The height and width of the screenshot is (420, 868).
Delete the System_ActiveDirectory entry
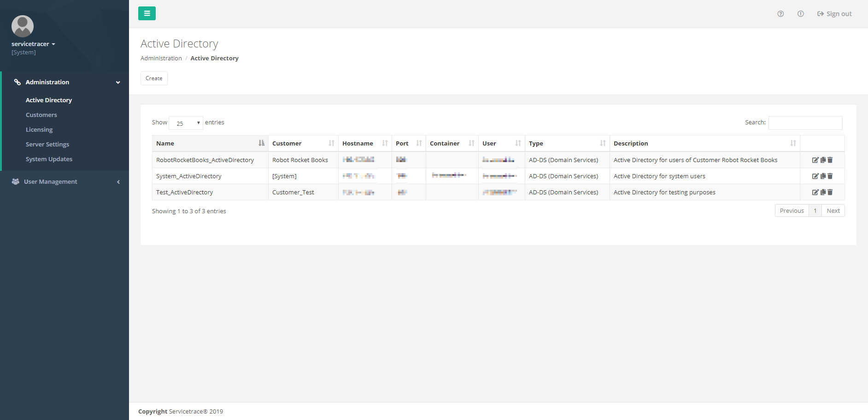(830, 176)
